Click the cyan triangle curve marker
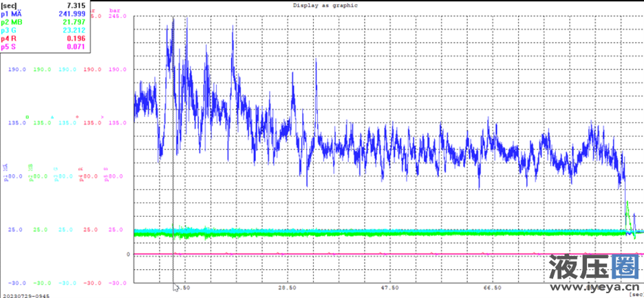644x298 pixels. point(52,117)
